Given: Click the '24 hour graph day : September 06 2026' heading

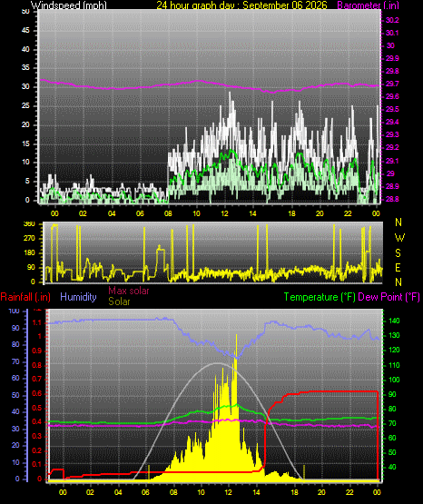Looking at the screenshot, I should tap(241, 5).
